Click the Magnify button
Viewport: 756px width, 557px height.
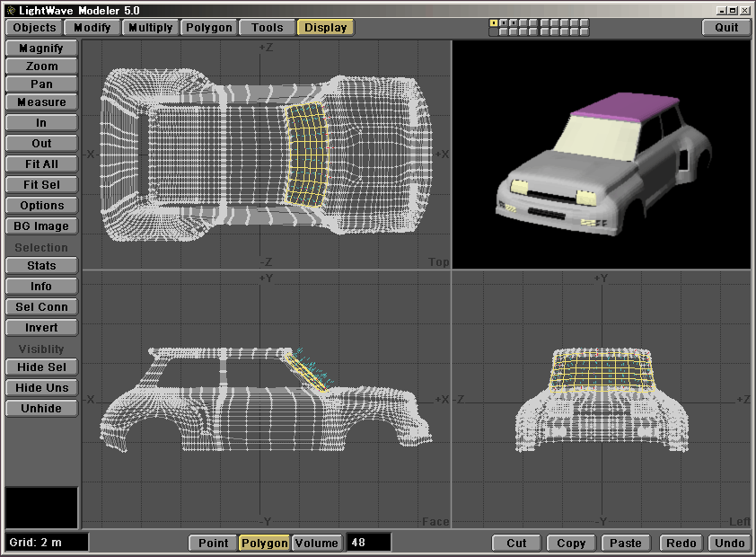(x=41, y=48)
